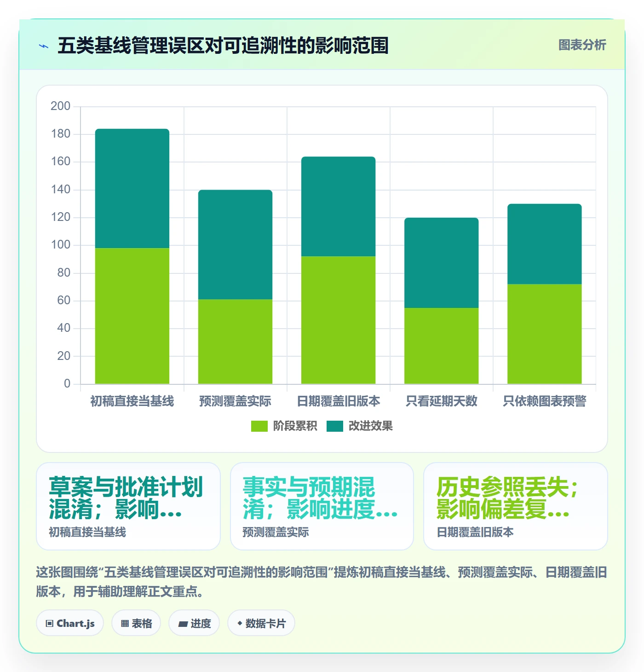644x672 pixels.
Task: Click the 进度 tag icon
Action: tap(183, 624)
